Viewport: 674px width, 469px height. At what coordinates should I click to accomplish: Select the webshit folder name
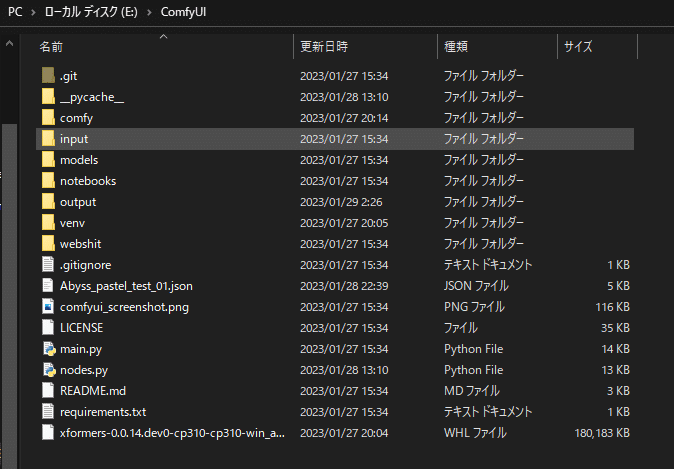81,244
